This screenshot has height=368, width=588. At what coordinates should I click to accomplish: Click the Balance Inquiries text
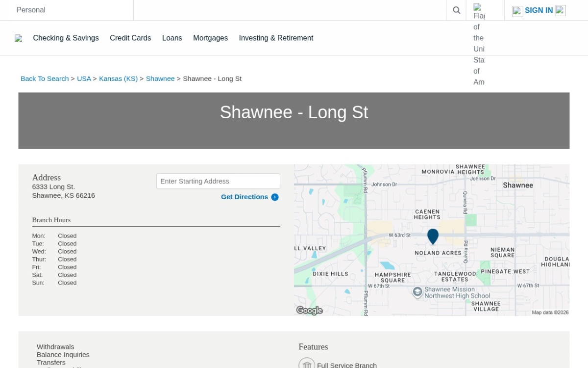63,355
